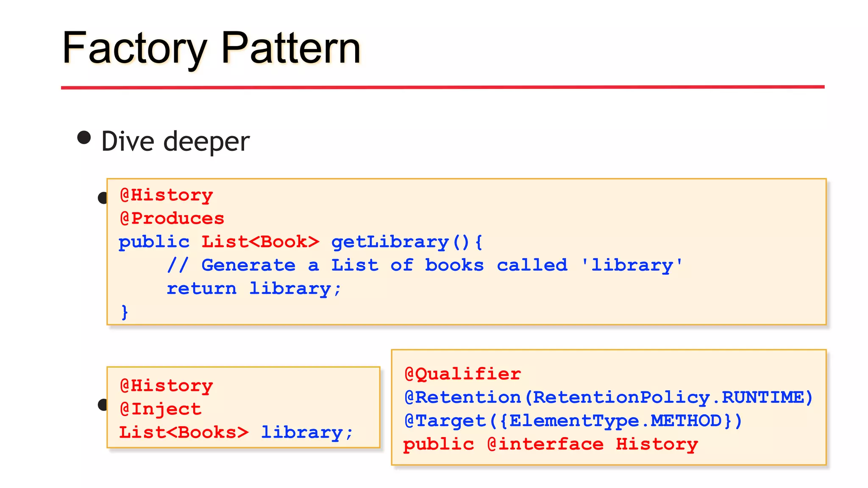
Task: Click the bullet point beside 'Dive deeper'
Action: [x=84, y=138]
